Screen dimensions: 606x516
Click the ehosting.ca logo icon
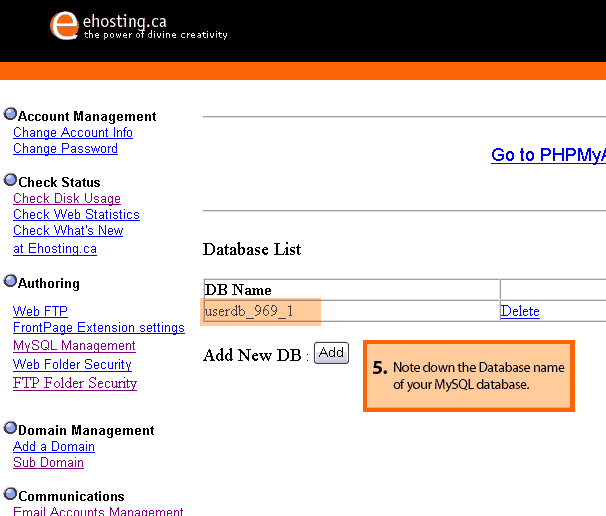[x=64, y=26]
